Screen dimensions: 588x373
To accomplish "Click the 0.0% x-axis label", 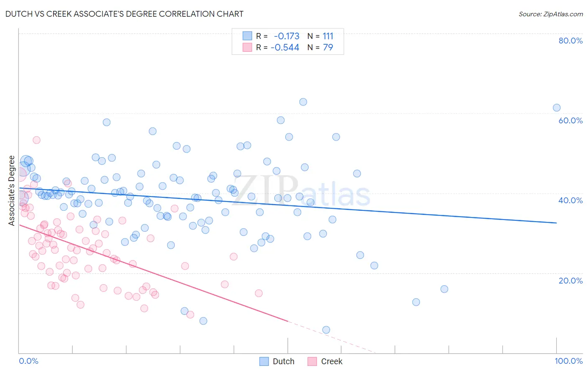I will (28, 361).
